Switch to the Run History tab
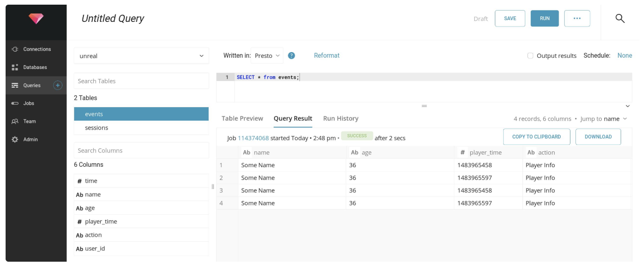 [341, 119]
